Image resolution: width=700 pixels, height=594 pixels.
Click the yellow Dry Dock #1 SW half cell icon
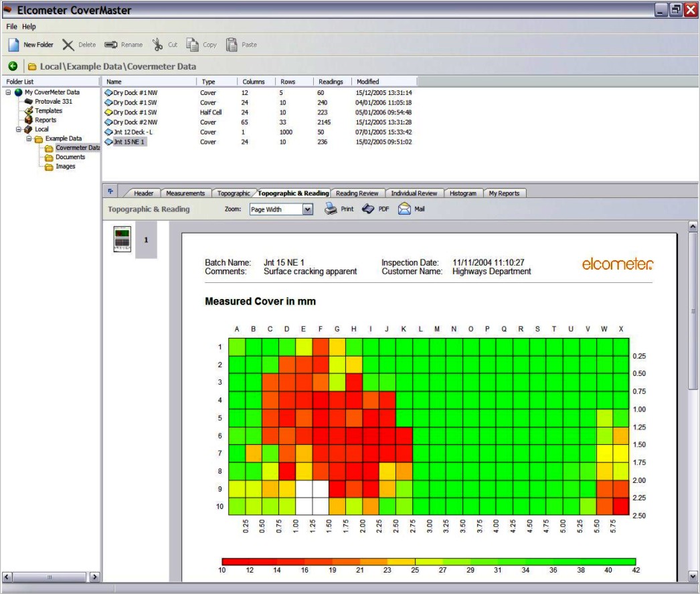pos(108,112)
